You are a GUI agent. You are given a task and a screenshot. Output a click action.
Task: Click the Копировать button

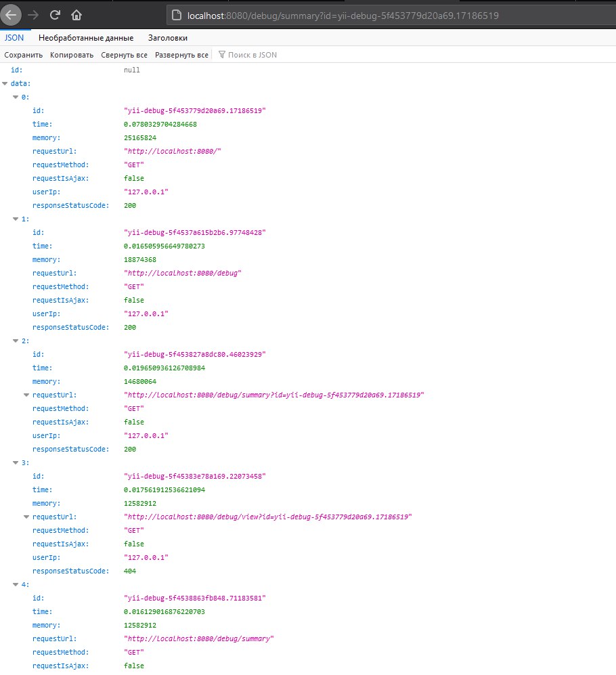click(72, 55)
